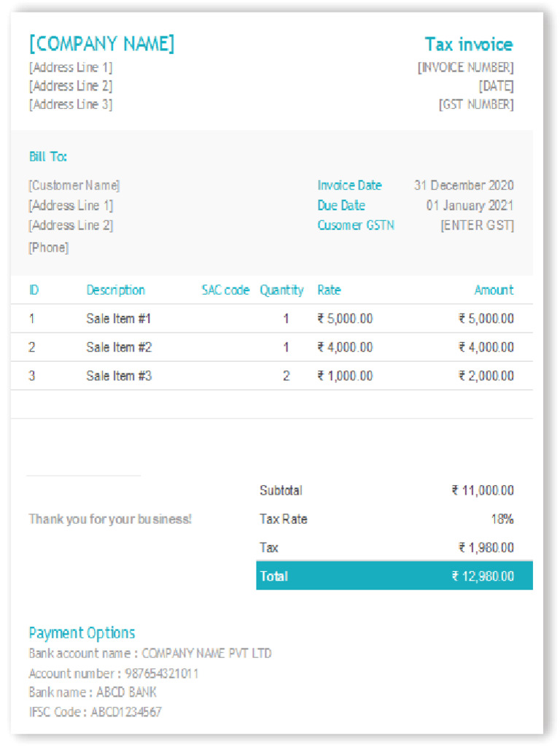Select the Sale Item #2 rate ₹ 4,000.00
560x747 pixels.
pyautogui.click(x=345, y=347)
